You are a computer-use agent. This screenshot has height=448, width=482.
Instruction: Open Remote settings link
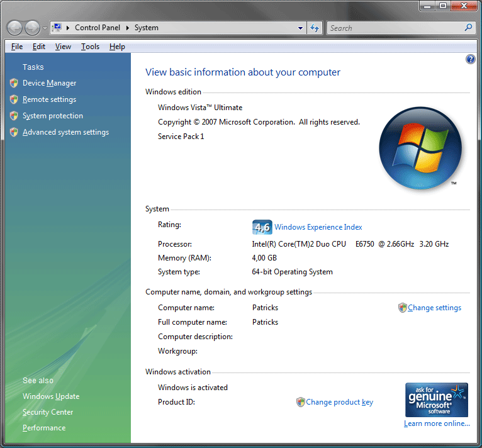click(x=49, y=99)
